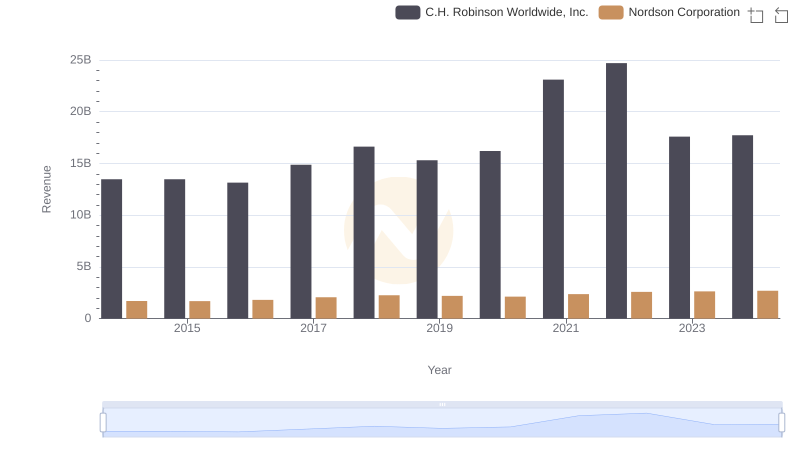
Task: Select the 2023 C.H. Robinson dark bar
Action: tap(680, 227)
